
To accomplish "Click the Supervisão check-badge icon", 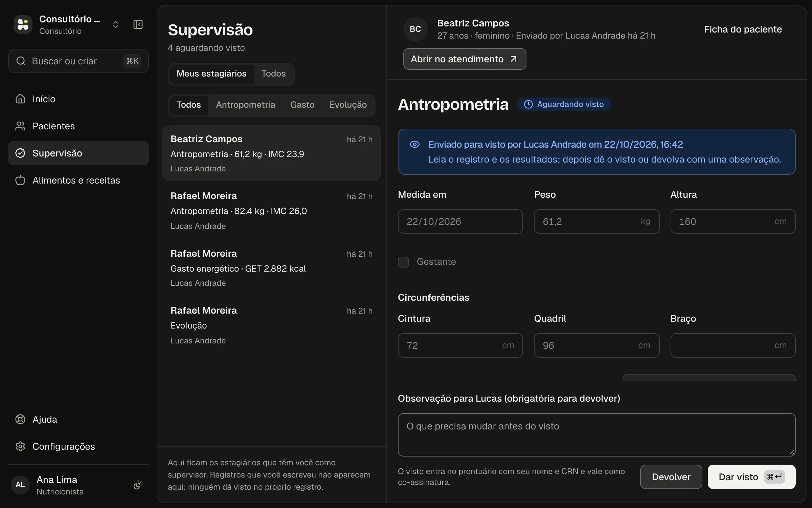I will (20, 153).
